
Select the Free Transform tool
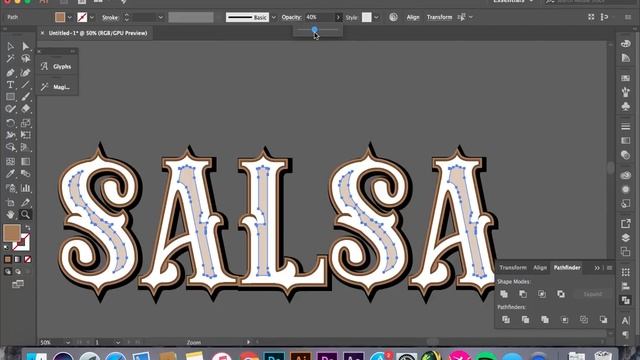click(x=26, y=135)
